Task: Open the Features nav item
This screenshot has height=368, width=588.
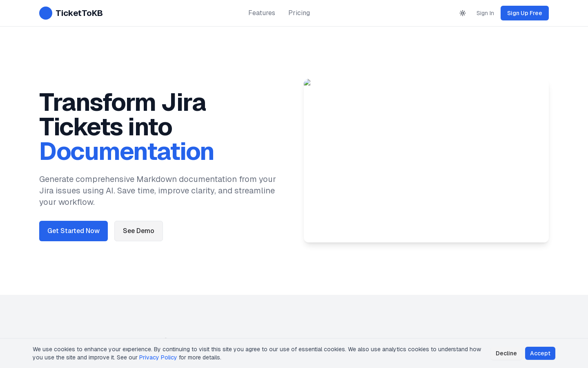Action: click(262, 13)
